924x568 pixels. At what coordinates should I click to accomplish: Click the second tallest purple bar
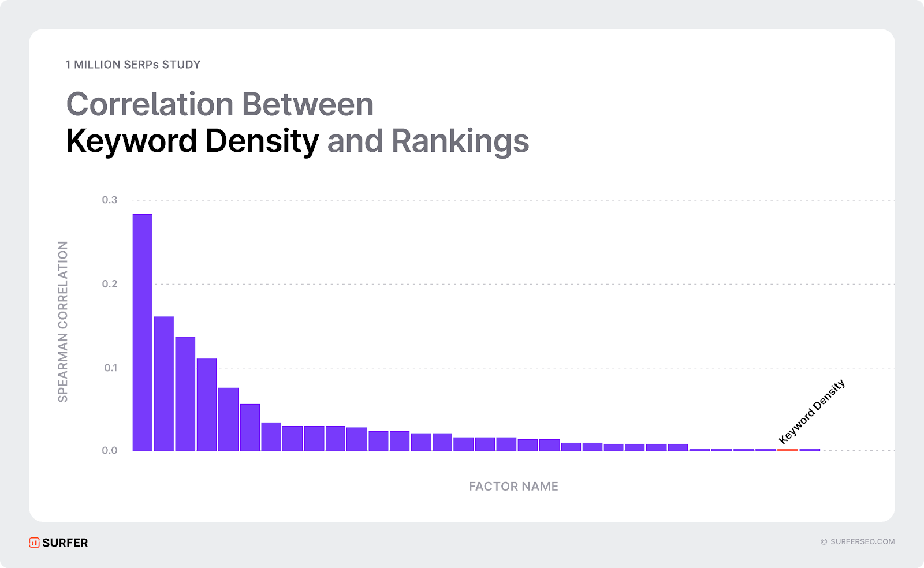pyautogui.click(x=164, y=384)
